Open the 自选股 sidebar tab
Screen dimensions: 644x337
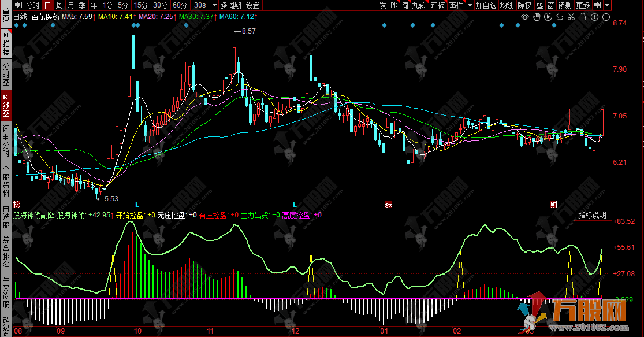point(6,217)
